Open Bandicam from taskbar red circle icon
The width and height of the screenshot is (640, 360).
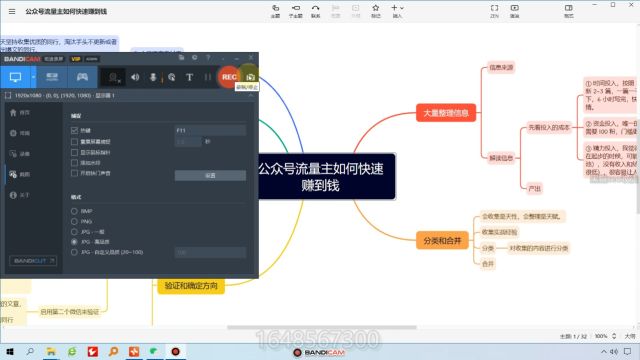pos(176,351)
